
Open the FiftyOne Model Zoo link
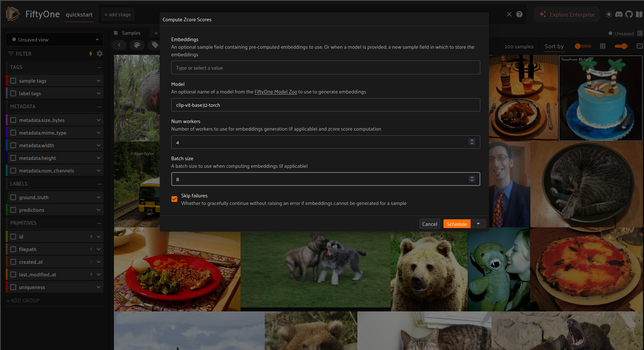point(276,92)
